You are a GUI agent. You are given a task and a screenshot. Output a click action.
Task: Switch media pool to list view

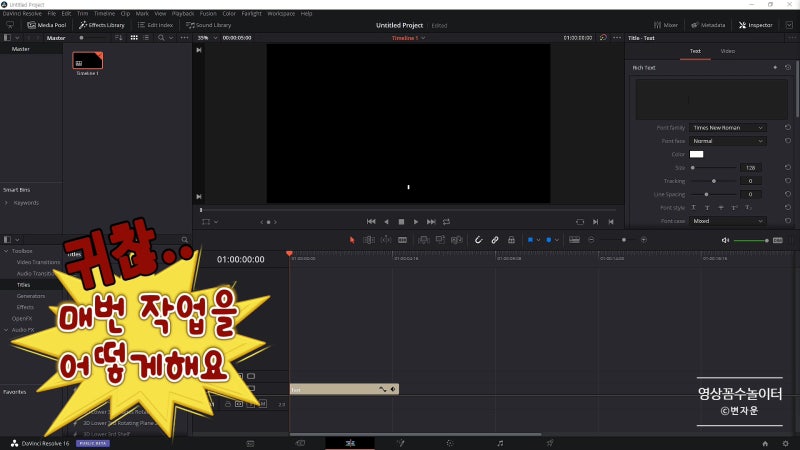[146, 38]
